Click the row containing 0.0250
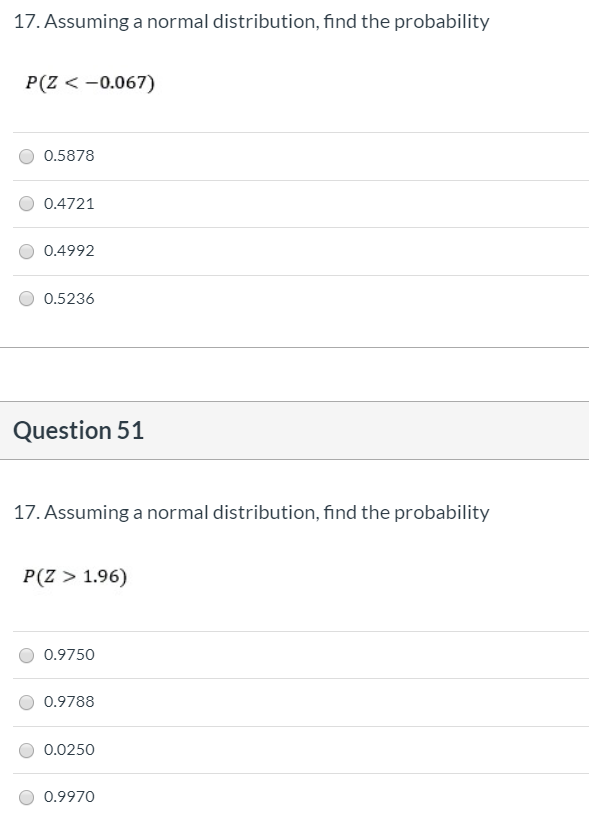The width and height of the screenshot is (589, 821). [295, 750]
